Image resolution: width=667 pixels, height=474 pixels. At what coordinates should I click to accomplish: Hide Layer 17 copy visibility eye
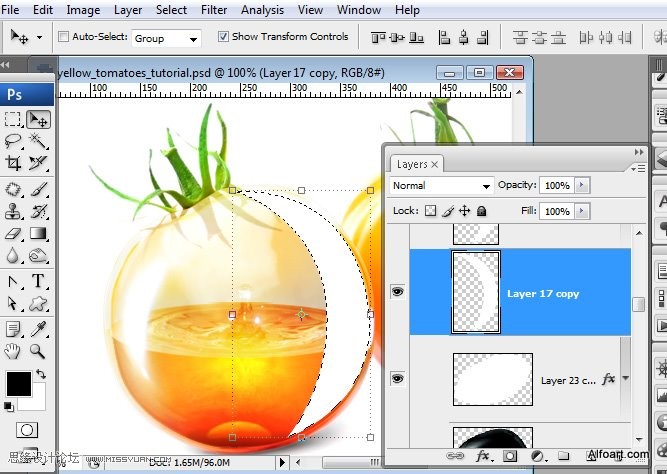coord(397,291)
